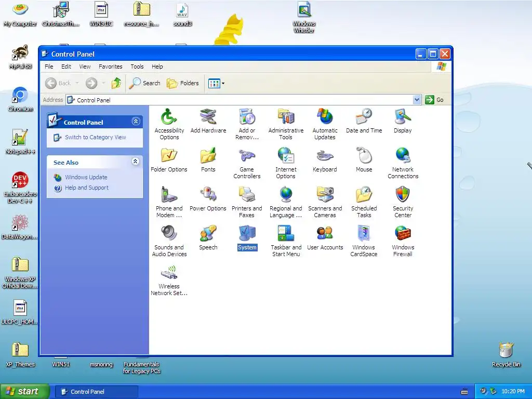Open the Add Hardware wizard icon
The image size is (532, 399).
[x=208, y=117]
